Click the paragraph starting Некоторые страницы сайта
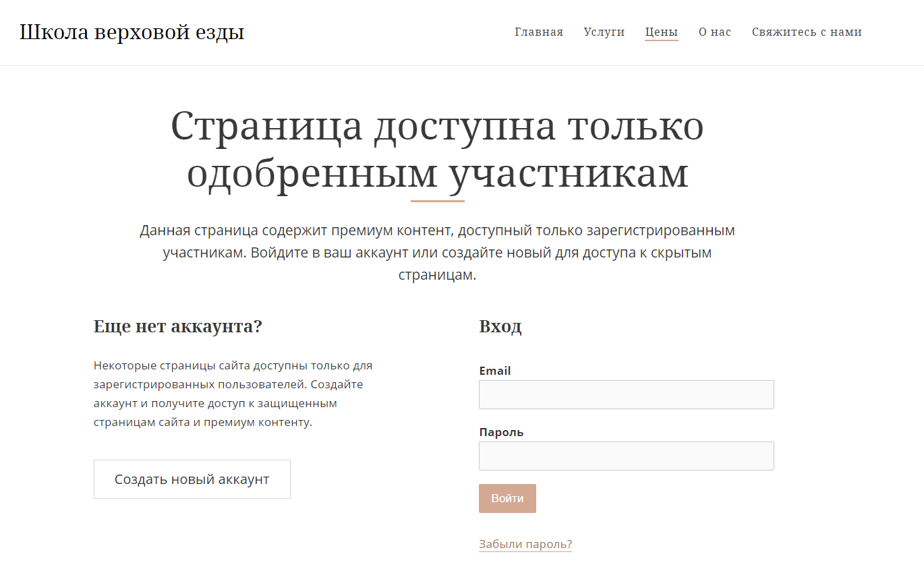This screenshot has width=924, height=577. pyautogui.click(x=233, y=394)
